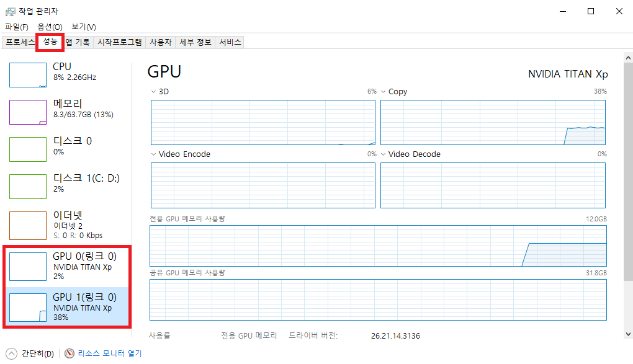Image resolution: width=633 pixels, height=364 pixels.
Task: Click the 31.8GB shared memory label
Action: tap(596, 273)
